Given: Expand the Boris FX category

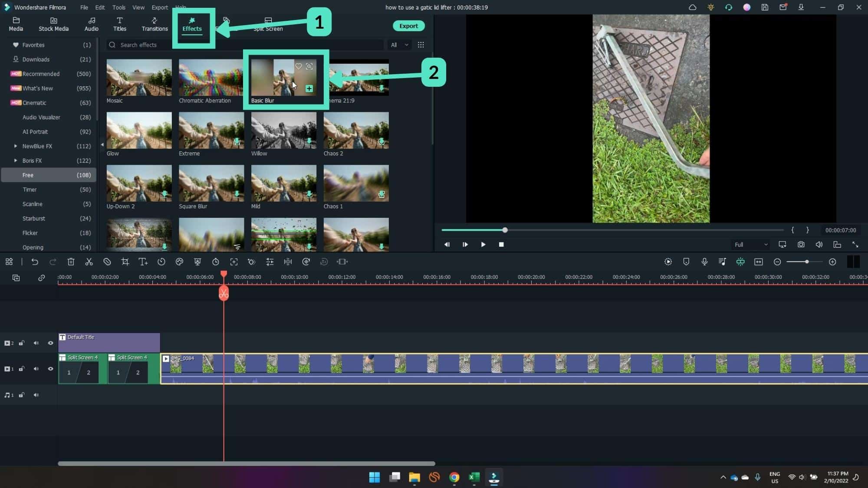Looking at the screenshot, I should click(x=16, y=160).
